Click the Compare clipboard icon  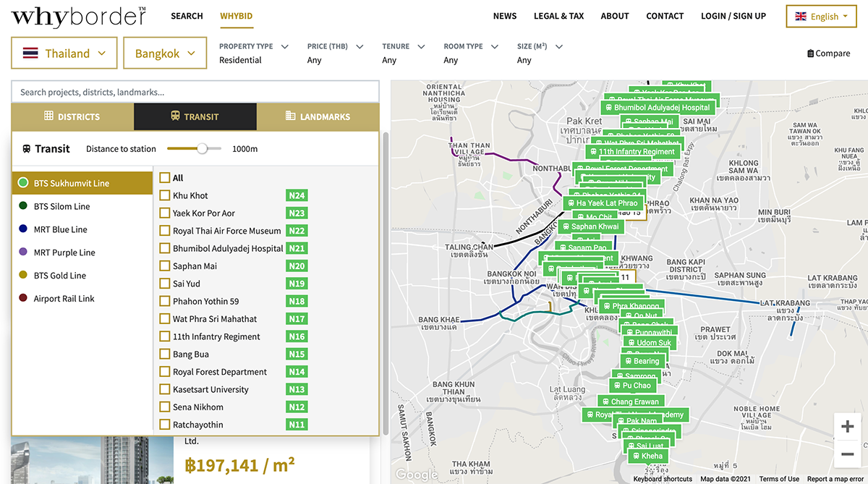pos(810,54)
